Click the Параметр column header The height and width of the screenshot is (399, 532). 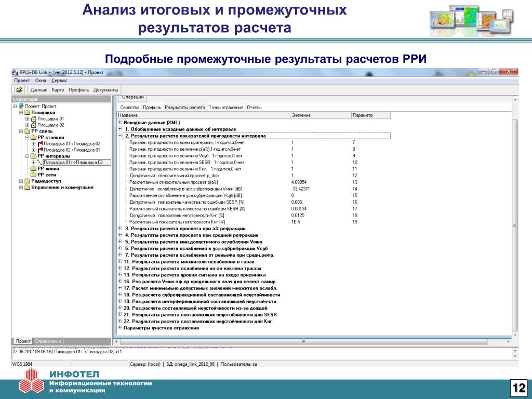(370, 115)
